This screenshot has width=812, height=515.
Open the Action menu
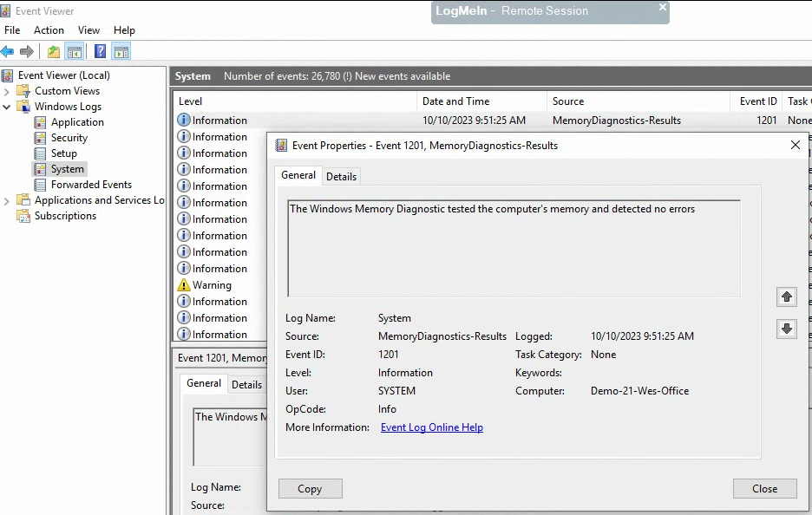(x=49, y=30)
